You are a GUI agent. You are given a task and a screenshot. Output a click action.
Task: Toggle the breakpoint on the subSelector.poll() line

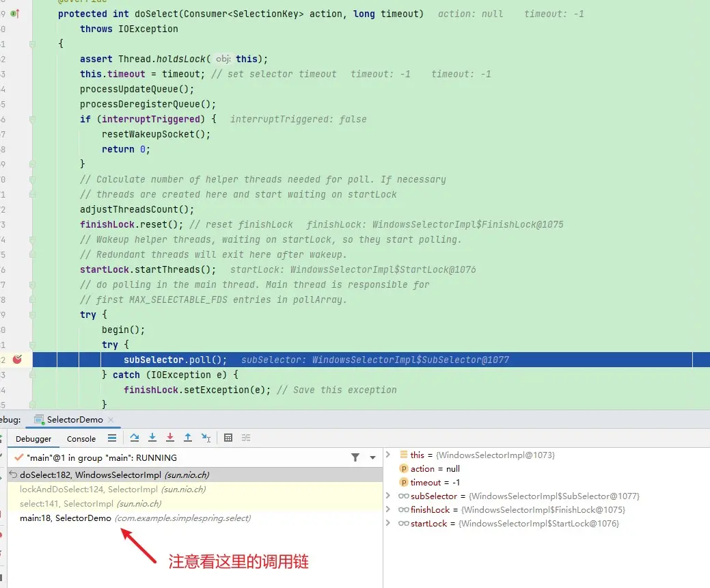(17, 360)
